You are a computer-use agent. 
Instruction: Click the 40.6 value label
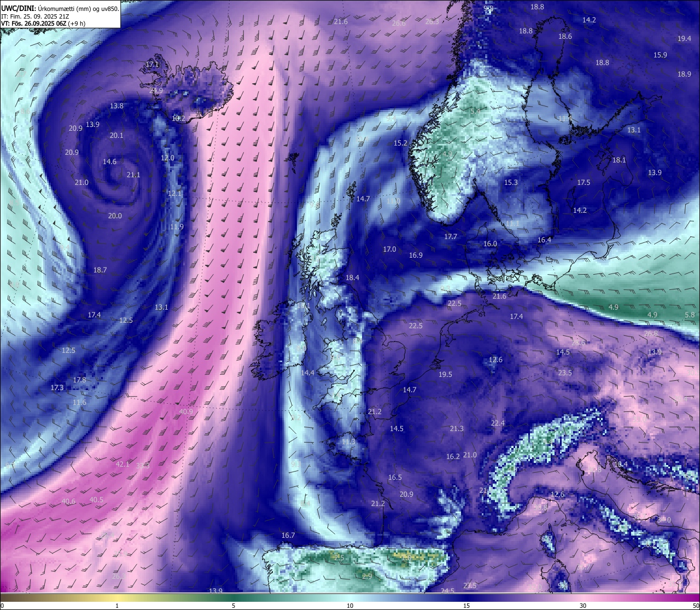68,501
